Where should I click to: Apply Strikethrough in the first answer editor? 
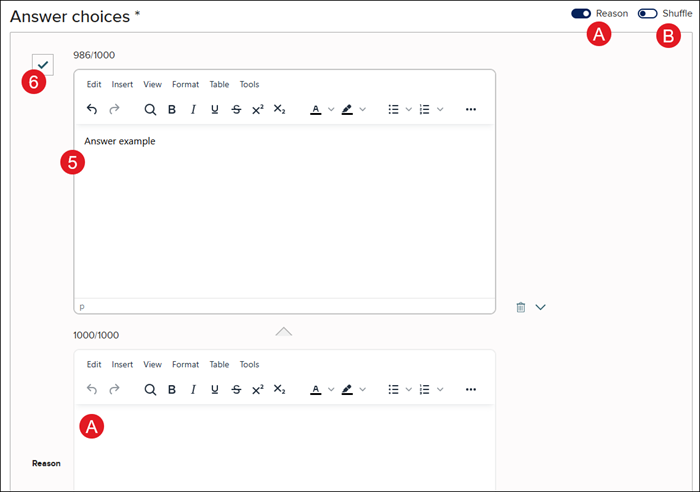point(236,109)
